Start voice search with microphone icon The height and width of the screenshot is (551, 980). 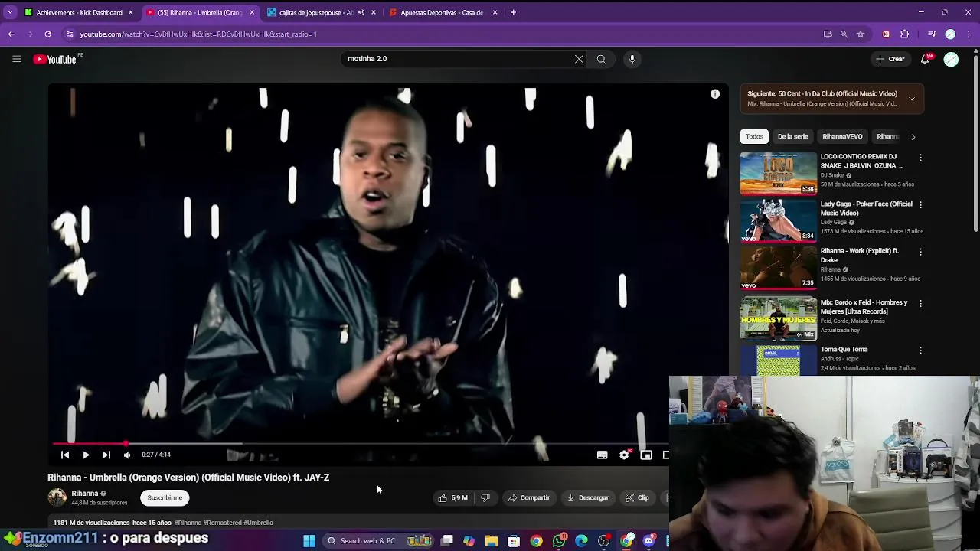click(632, 59)
